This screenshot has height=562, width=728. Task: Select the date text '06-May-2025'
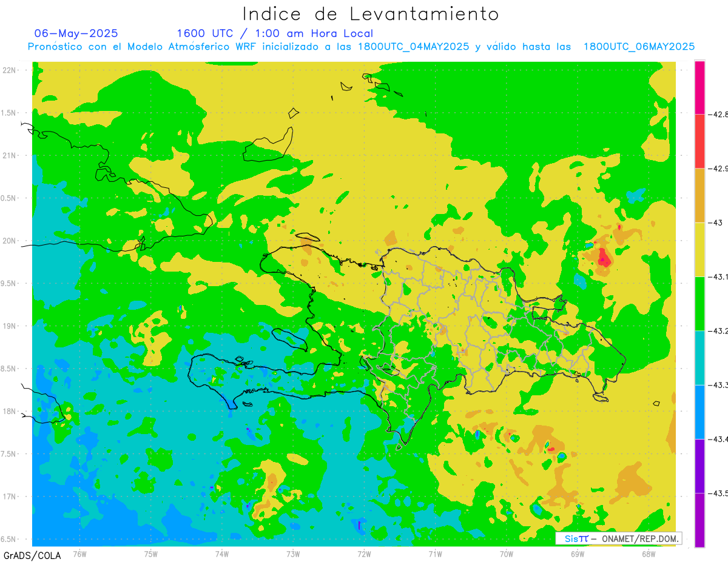coord(76,33)
